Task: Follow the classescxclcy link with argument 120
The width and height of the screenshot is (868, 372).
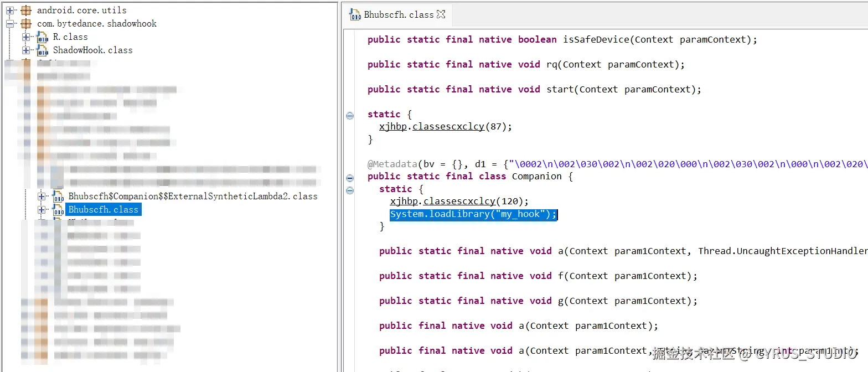Action: [459, 201]
